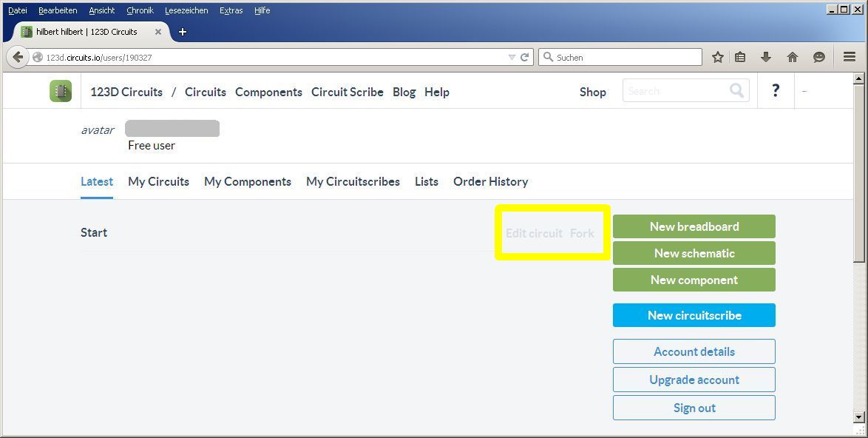Image resolution: width=868 pixels, height=438 pixels.
Task: Click the Sign out button
Action: point(694,408)
